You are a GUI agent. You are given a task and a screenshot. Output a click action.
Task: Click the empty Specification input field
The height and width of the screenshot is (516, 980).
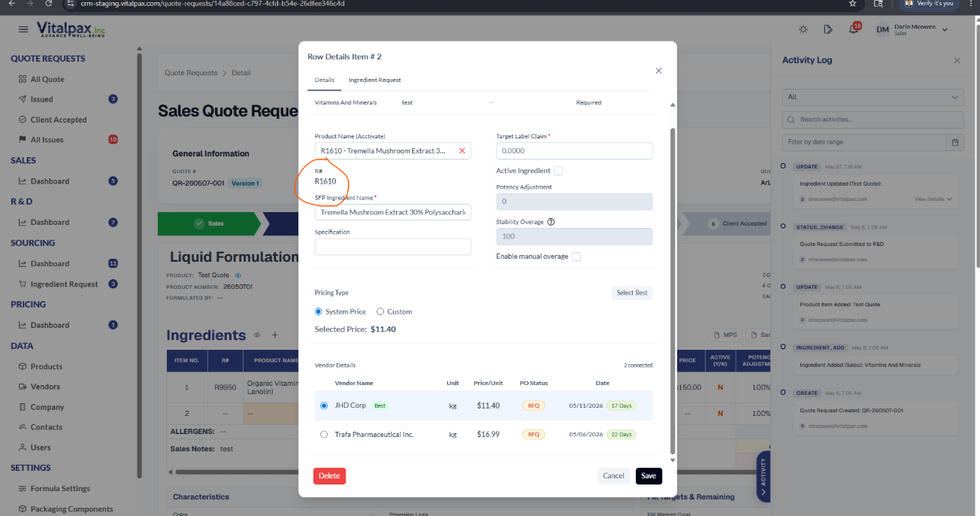click(393, 247)
